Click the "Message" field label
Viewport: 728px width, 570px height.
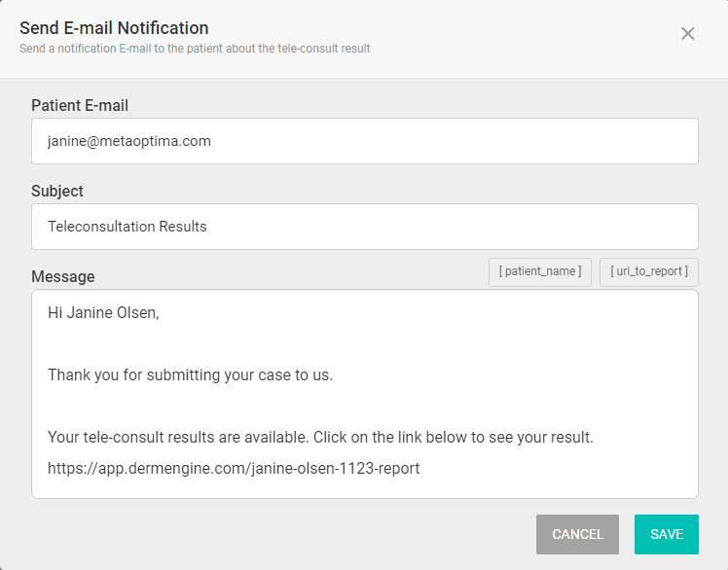(x=63, y=276)
